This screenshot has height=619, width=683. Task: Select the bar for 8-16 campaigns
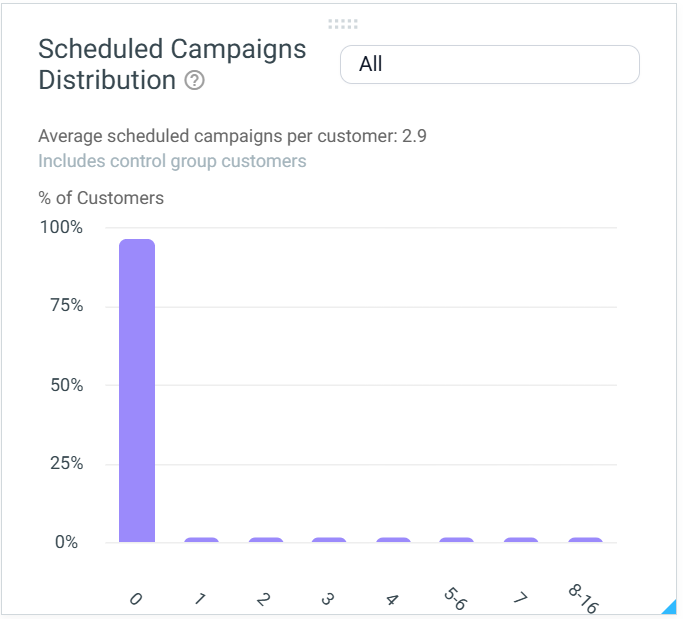pos(585,540)
